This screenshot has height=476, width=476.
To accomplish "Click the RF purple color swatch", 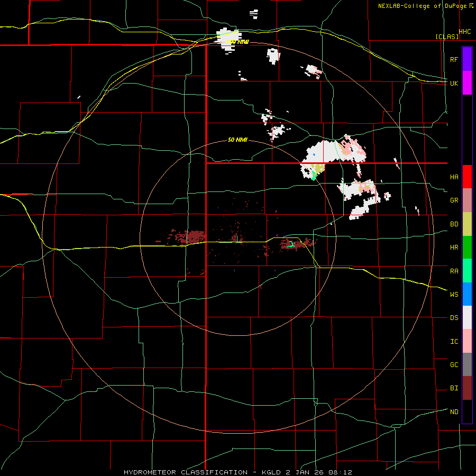I will click(467, 59).
